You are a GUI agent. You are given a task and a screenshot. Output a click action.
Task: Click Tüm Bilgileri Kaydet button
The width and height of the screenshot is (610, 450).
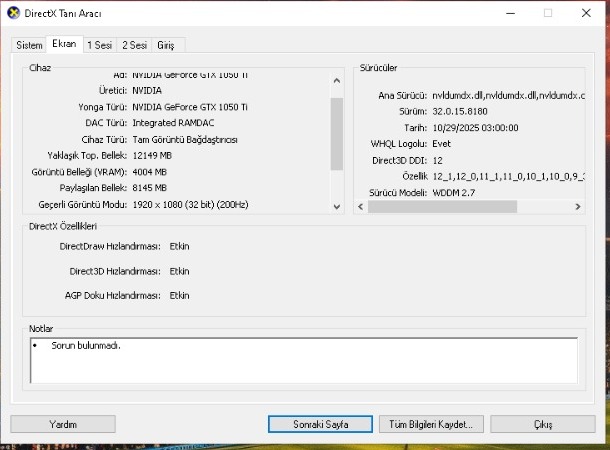pyautogui.click(x=431, y=424)
